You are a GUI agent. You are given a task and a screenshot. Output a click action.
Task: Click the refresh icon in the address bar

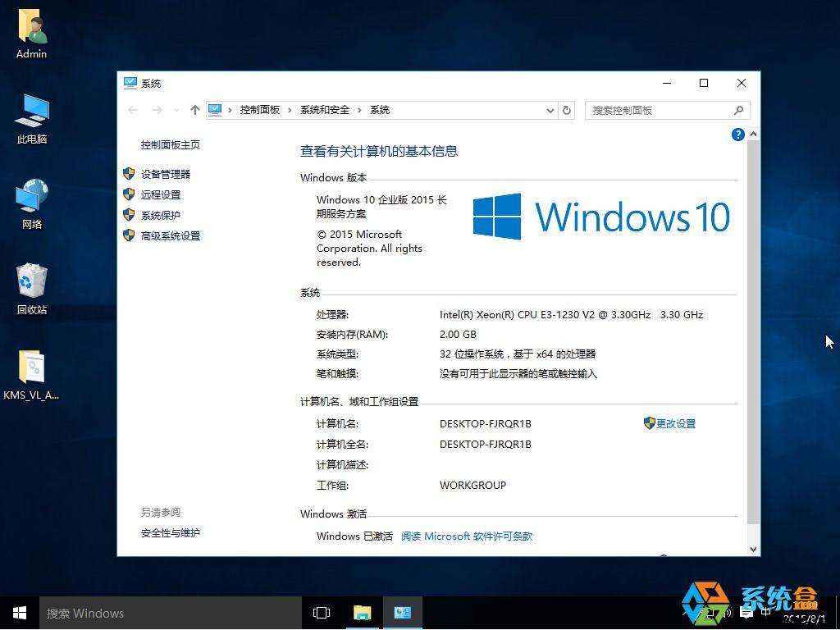pyautogui.click(x=567, y=109)
